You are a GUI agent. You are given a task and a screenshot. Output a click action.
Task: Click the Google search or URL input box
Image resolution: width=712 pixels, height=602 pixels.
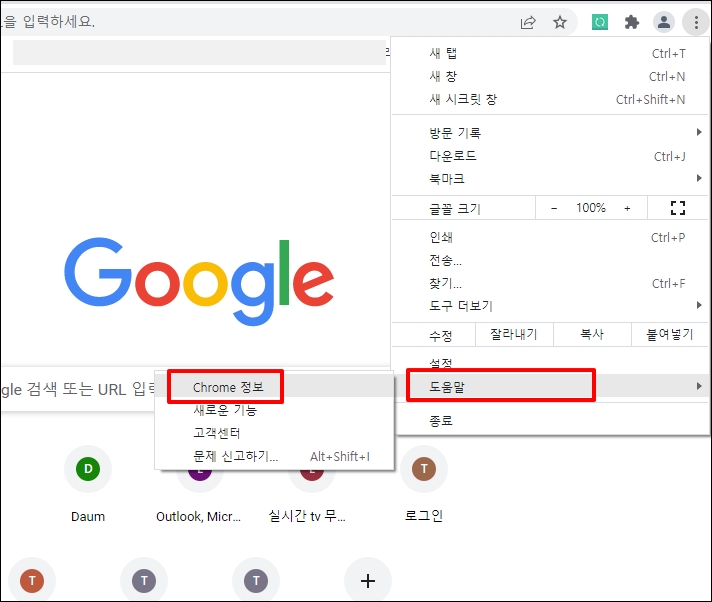click(x=78, y=389)
